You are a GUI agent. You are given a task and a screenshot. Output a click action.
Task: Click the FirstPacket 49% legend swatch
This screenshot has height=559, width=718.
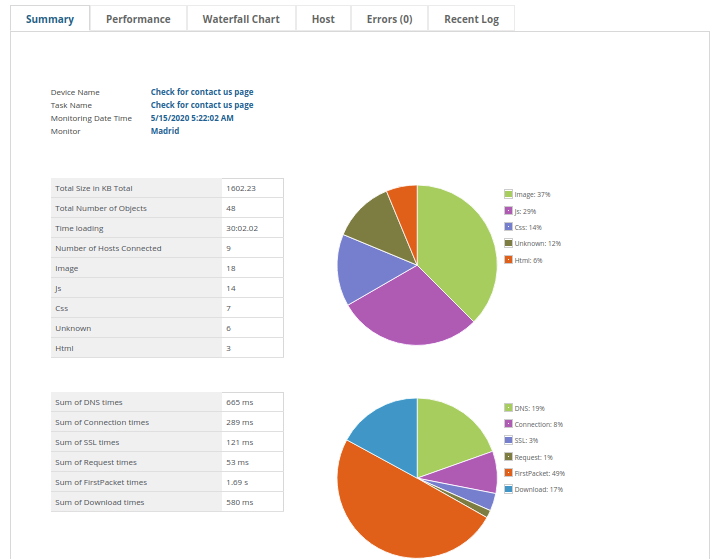[508, 473]
